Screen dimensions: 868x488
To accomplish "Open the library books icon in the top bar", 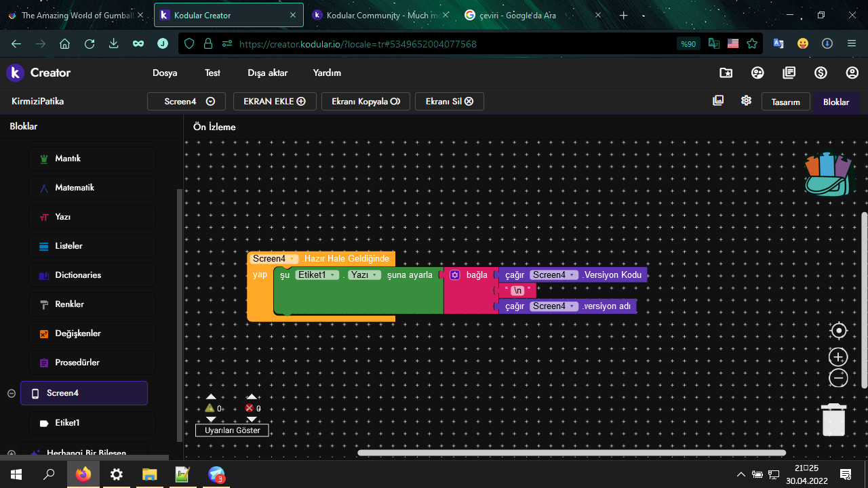I will pyautogui.click(x=789, y=73).
